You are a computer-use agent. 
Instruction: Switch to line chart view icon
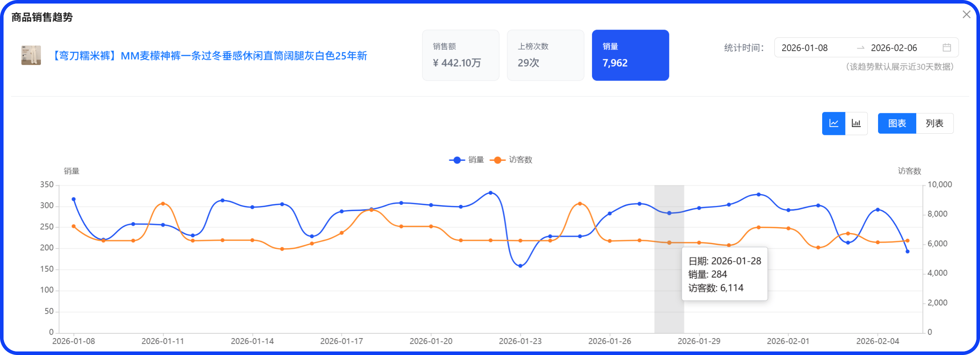coord(833,123)
